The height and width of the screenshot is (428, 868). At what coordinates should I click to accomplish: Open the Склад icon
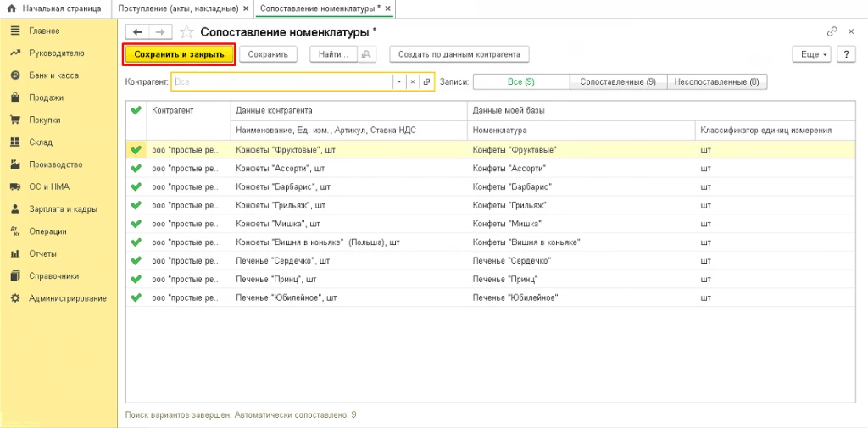point(15,142)
